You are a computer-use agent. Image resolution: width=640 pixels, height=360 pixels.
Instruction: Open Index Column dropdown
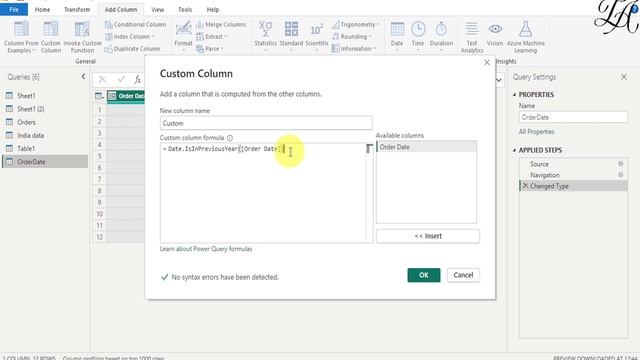pyautogui.click(x=130, y=37)
